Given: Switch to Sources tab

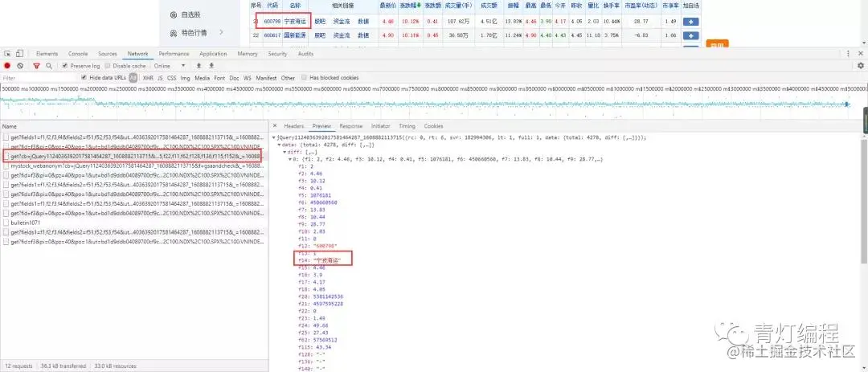Looking at the screenshot, I should point(108,54).
